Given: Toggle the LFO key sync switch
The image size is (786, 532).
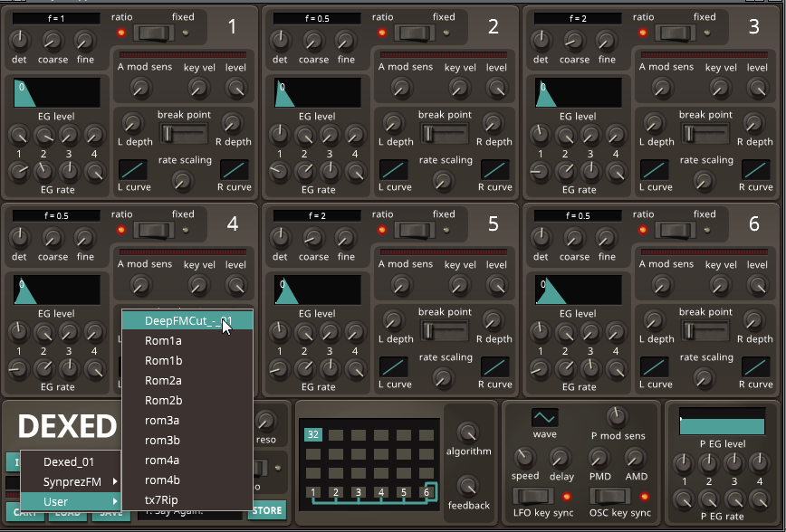Looking at the screenshot, I should tap(532, 496).
